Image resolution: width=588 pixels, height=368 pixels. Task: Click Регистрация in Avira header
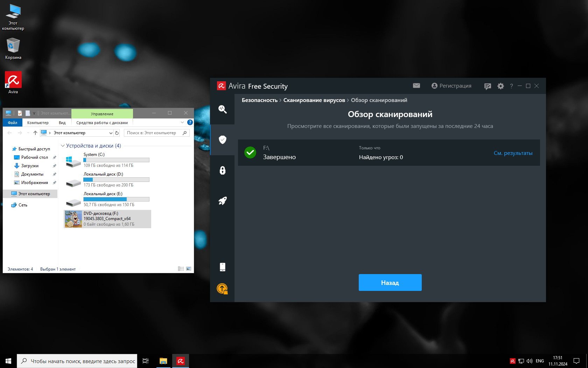click(x=451, y=86)
